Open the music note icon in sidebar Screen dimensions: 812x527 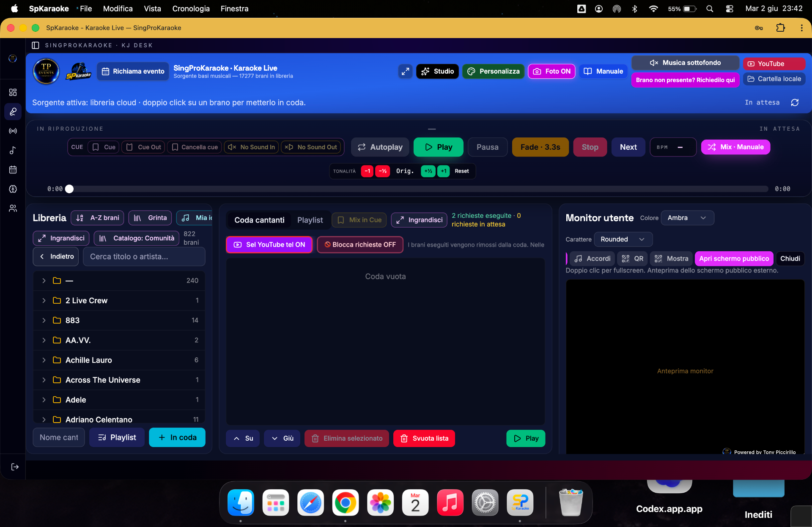coord(13,150)
